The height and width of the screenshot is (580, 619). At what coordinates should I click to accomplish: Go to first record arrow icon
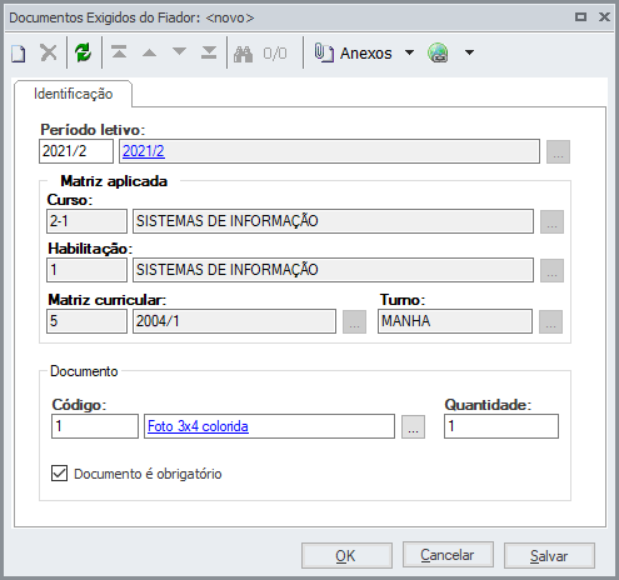tap(119, 54)
